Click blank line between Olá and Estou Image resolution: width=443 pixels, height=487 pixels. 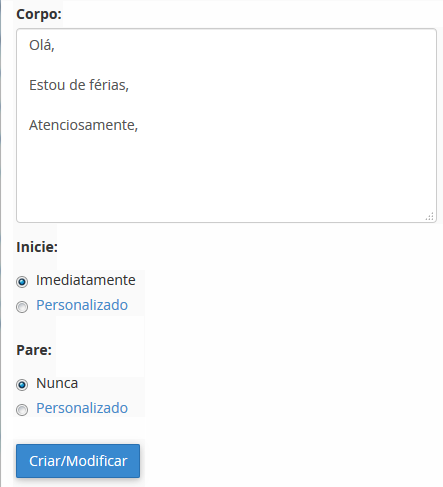(226, 65)
